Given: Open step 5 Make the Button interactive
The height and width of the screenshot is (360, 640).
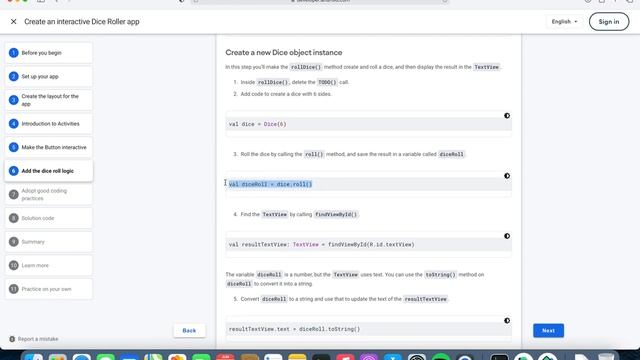Looking at the screenshot, I should click(49, 147).
